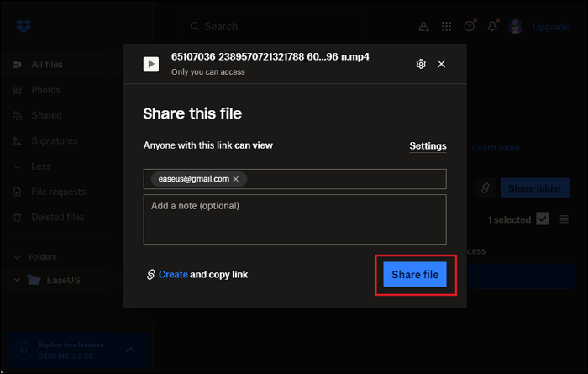
Task: Open the share dialog settings gear
Action: pos(421,64)
